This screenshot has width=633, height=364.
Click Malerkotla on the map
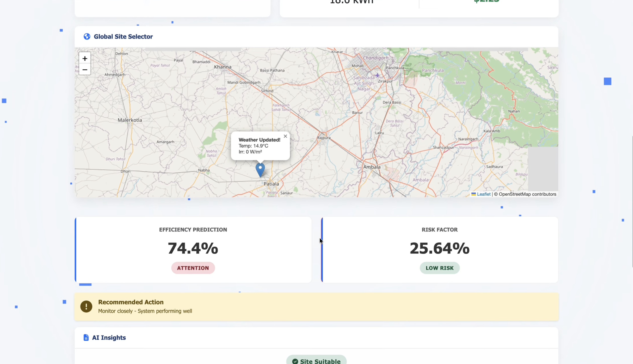[130, 120]
